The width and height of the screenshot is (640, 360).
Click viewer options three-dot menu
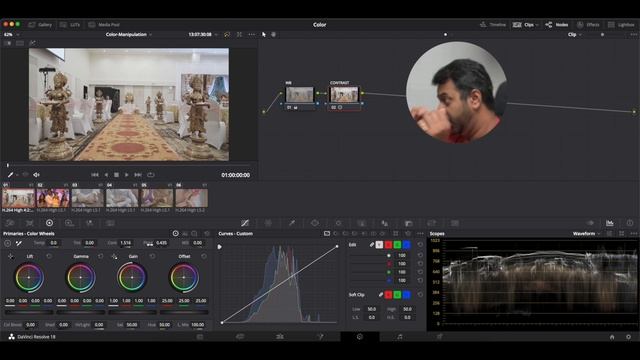click(x=251, y=35)
